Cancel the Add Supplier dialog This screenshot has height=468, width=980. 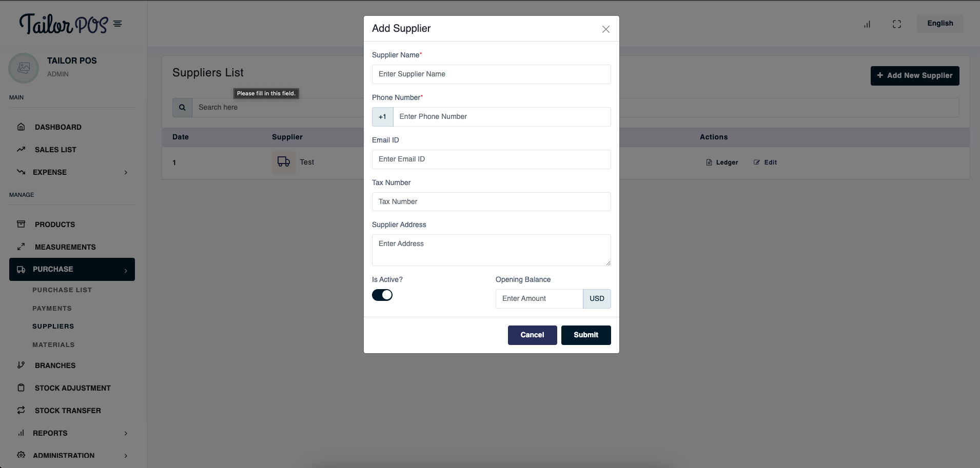(532, 335)
